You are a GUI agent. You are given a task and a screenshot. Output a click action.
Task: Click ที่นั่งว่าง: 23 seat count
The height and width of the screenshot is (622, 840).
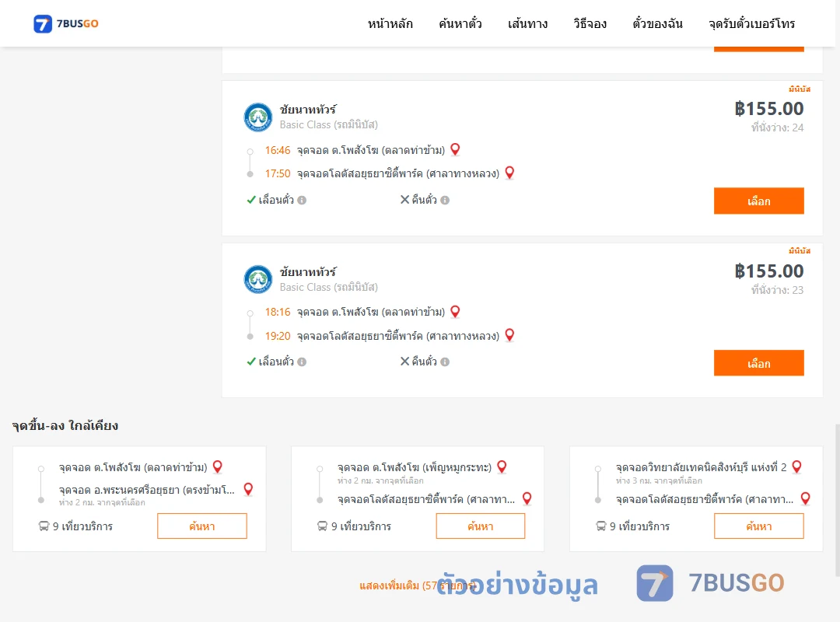pyautogui.click(x=777, y=290)
